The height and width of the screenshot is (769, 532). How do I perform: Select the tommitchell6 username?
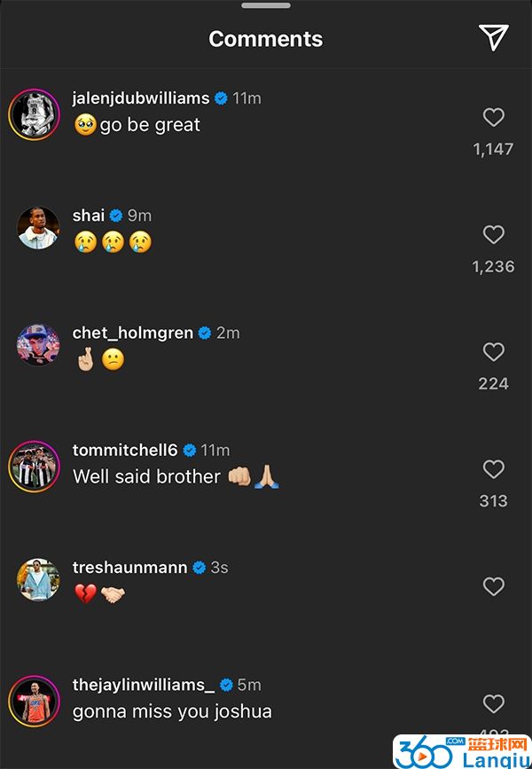coord(125,450)
